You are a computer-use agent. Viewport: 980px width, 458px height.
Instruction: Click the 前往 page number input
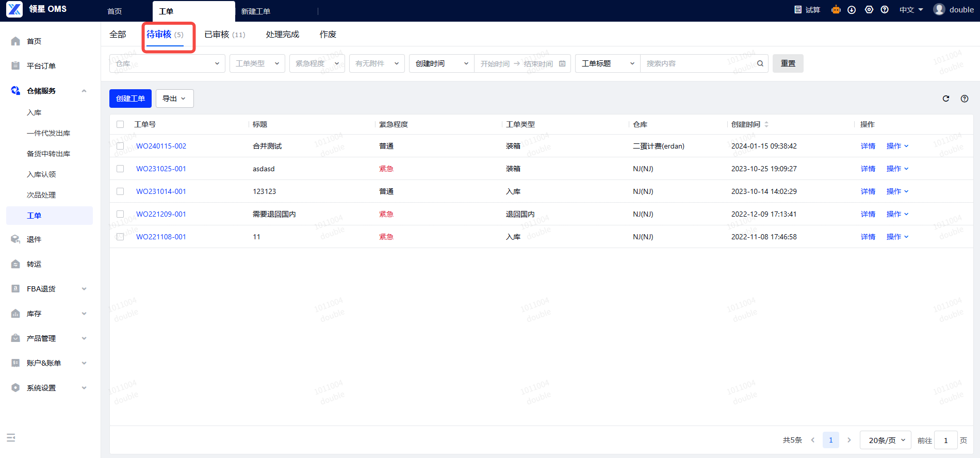coord(946,440)
